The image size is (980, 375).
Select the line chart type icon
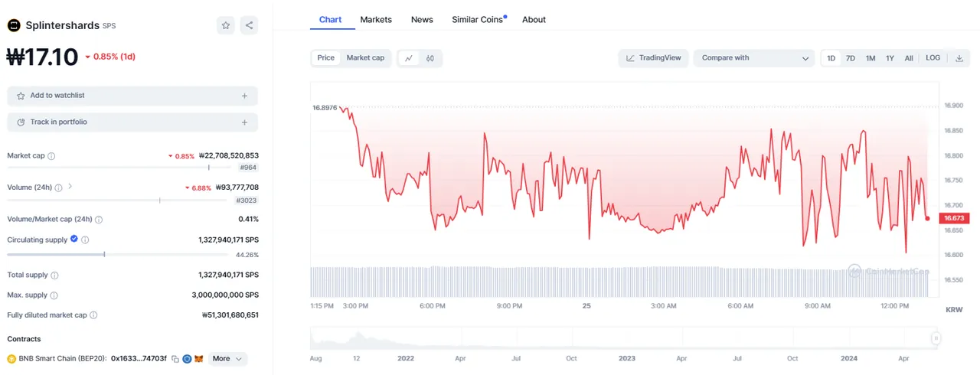(409, 58)
